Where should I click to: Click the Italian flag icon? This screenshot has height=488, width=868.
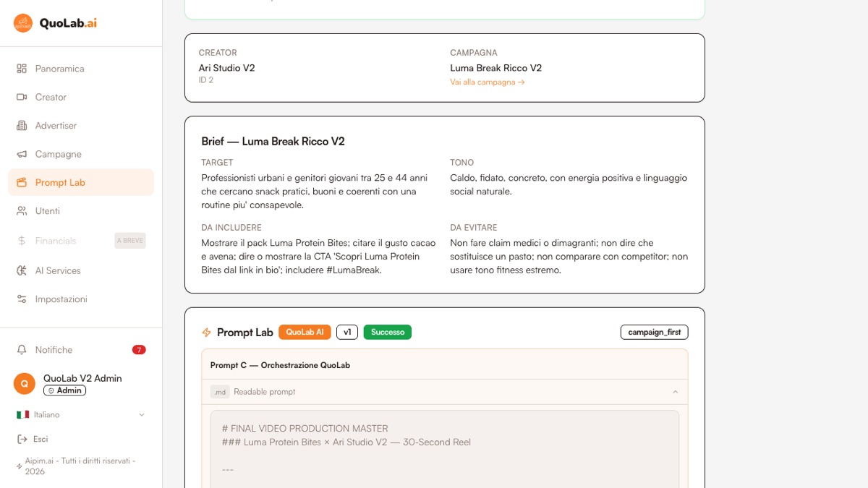coord(22,415)
